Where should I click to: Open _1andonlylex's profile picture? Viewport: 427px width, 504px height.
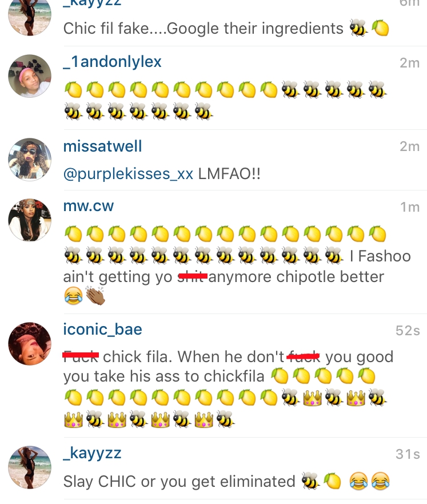point(30,76)
